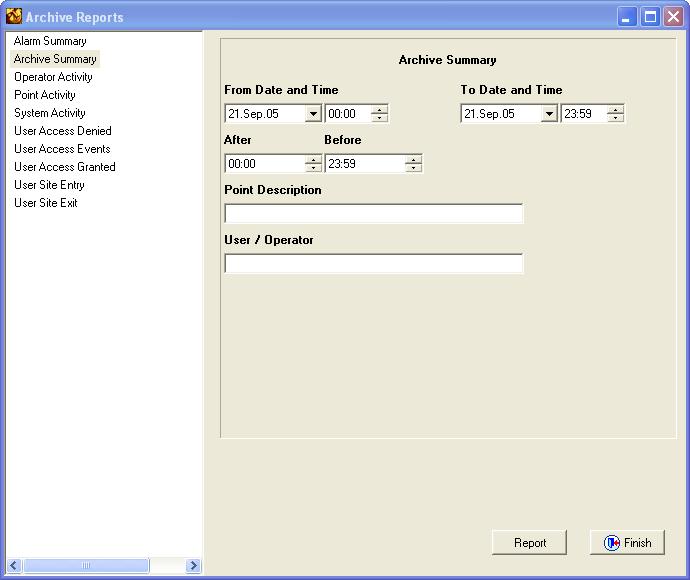Click the report list's left scroll arrow
This screenshot has width=690, height=580.
pos(14,565)
